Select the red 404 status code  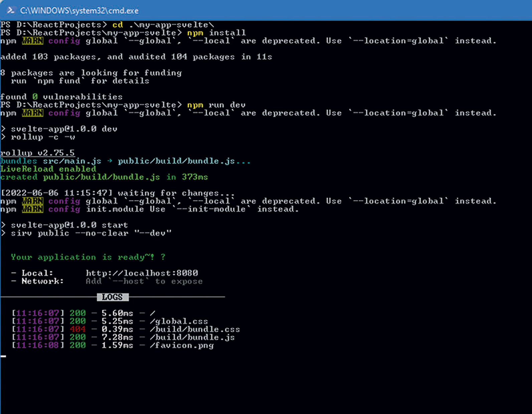(x=77, y=329)
